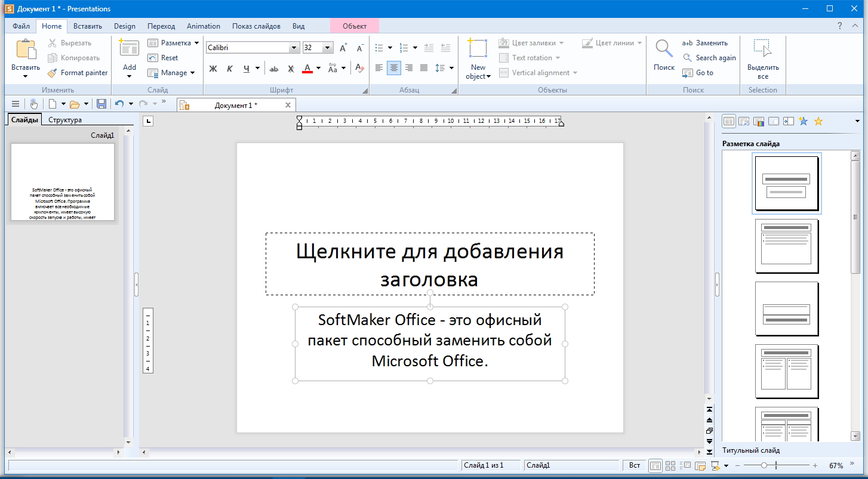
Task: Switch to the Структура panel tab
Action: [x=65, y=120]
